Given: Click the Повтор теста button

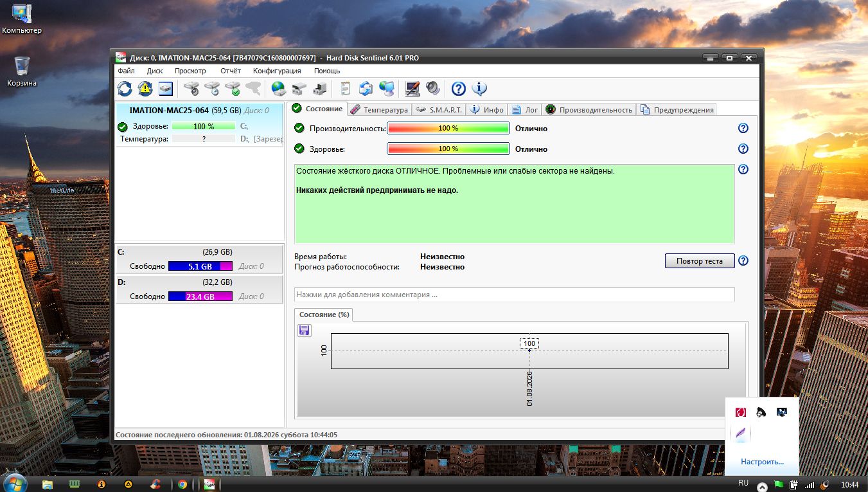Looking at the screenshot, I should (x=700, y=260).
